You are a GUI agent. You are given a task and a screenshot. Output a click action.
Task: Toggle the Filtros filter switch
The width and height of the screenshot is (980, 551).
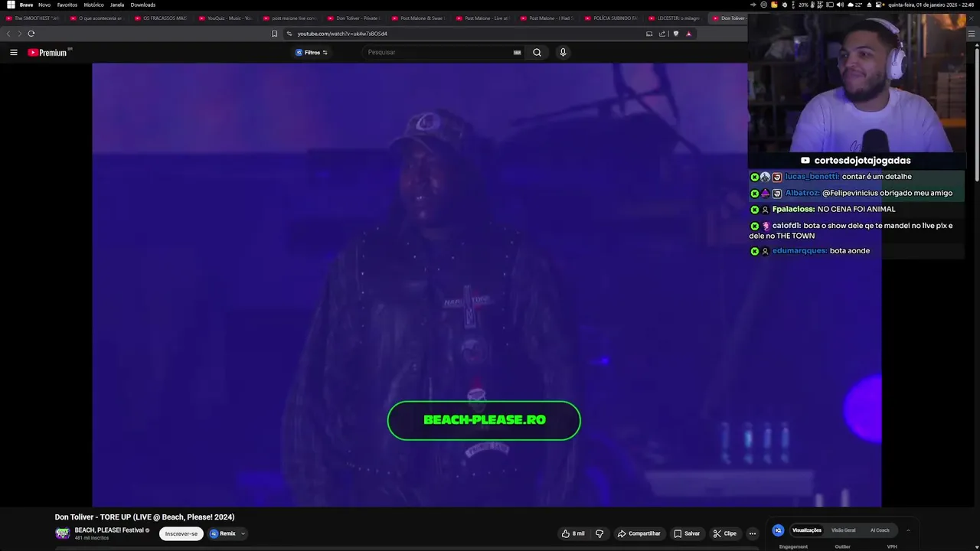(312, 52)
